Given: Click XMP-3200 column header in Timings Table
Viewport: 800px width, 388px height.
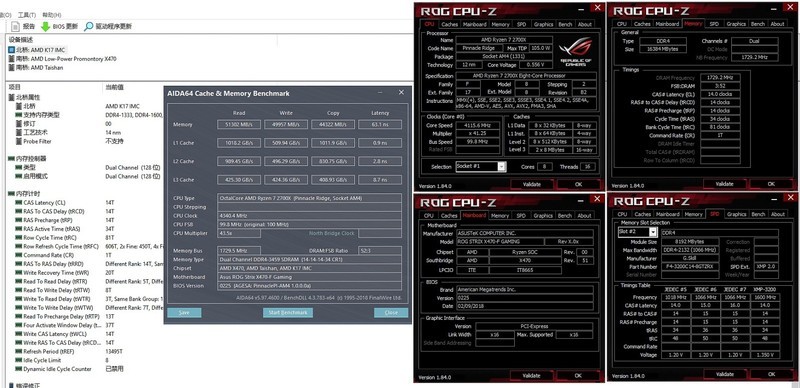Looking at the screenshot, I should [765, 289].
